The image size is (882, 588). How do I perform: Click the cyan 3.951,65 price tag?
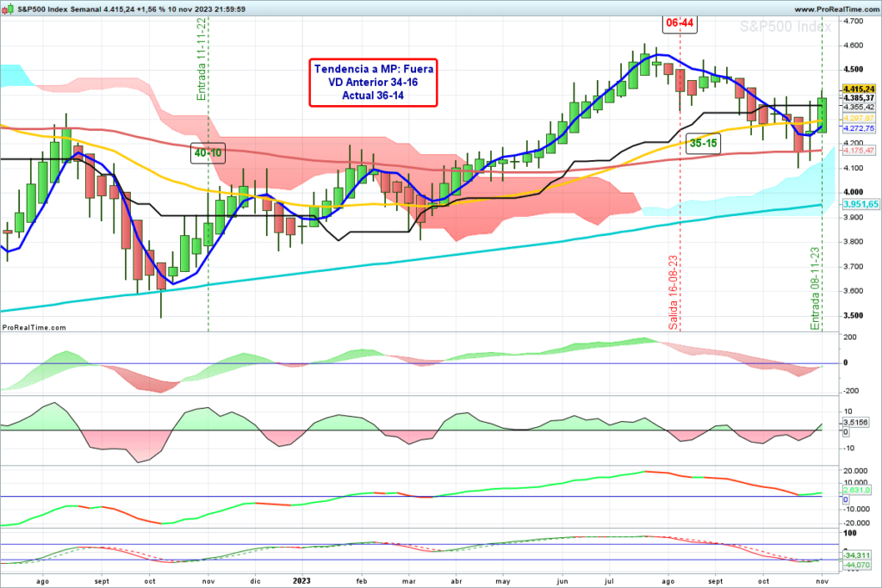tap(860, 204)
